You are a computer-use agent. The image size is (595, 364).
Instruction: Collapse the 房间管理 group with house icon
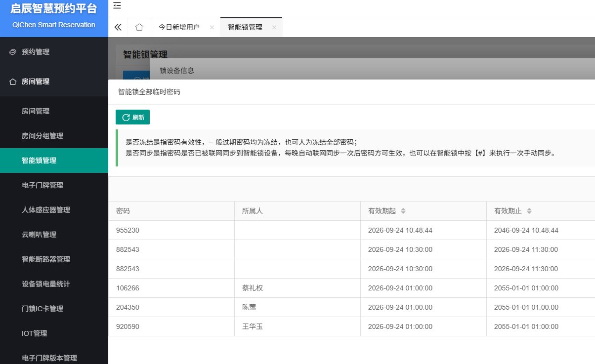[54, 81]
